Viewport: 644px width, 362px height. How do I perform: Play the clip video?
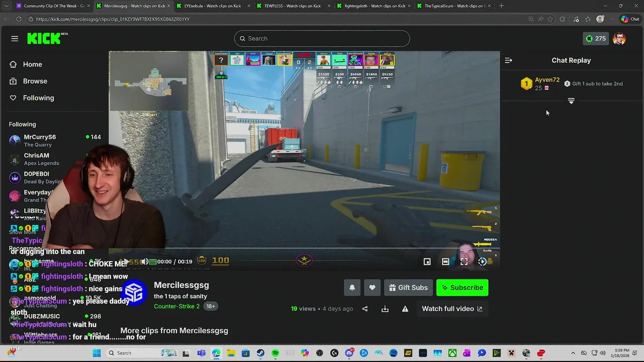coord(127,261)
